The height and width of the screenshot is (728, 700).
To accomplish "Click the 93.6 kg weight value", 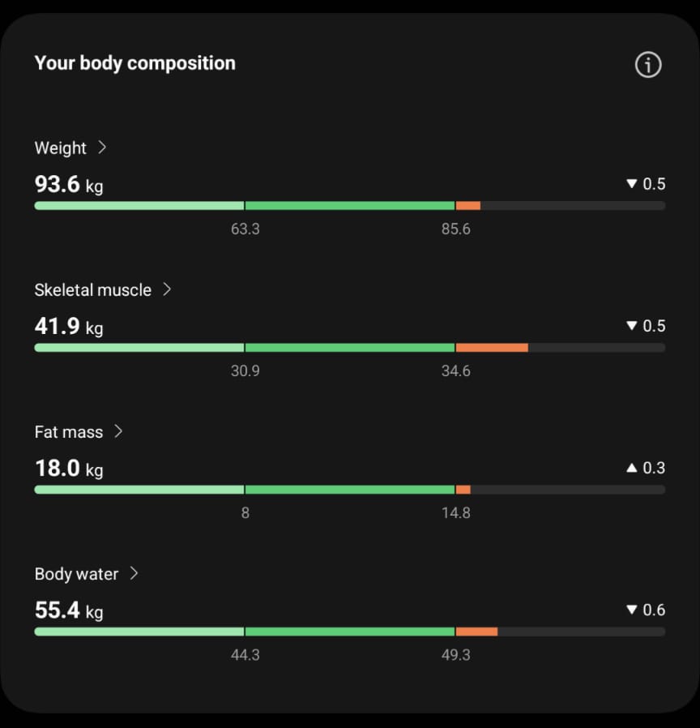I will [x=68, y=185].
